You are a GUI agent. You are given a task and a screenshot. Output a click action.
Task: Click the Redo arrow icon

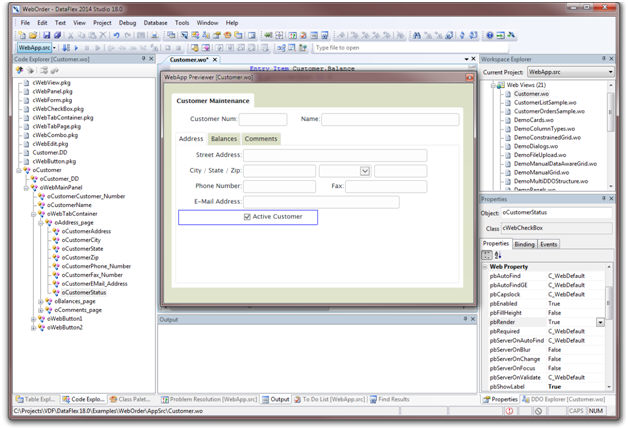(x=127, y=35)
